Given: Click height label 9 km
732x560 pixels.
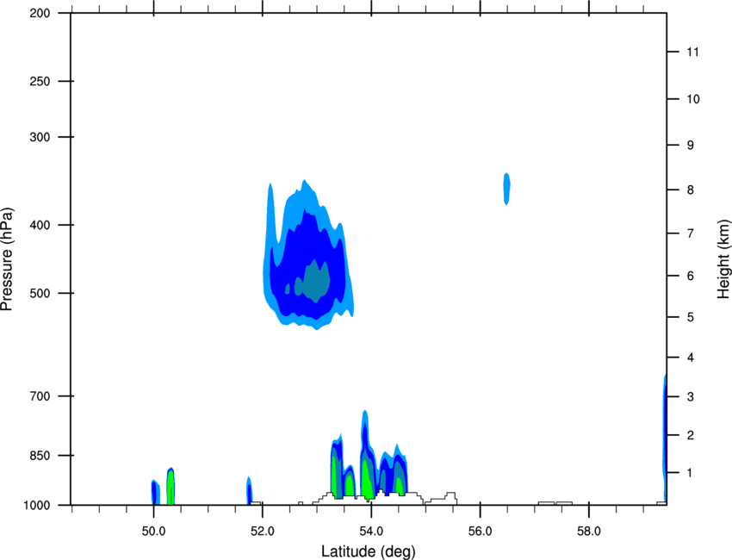Looking at the screenshot, I should tap(691, 146).
